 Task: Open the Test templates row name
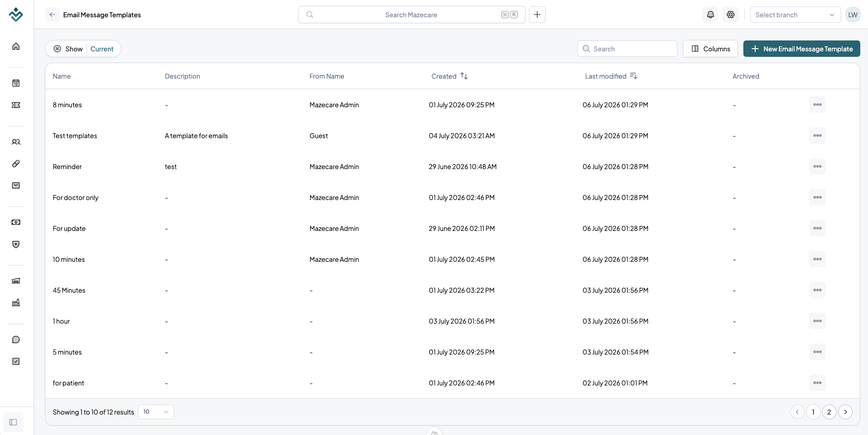75,136
